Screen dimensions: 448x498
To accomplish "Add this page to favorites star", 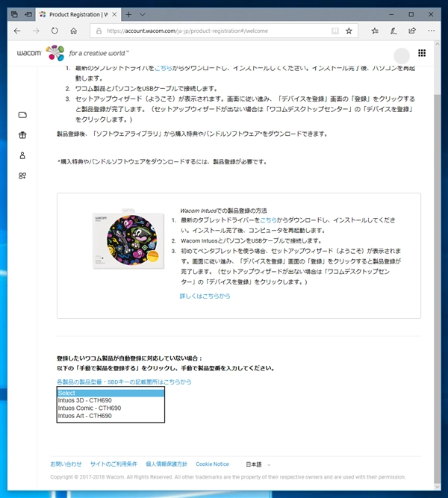I will (x=349, y=31).
